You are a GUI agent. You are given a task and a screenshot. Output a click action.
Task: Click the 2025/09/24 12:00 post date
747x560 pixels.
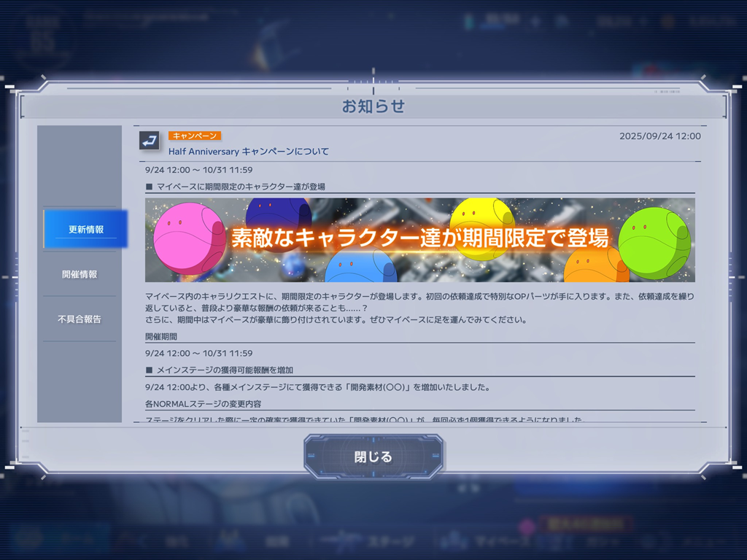[659, 136]
